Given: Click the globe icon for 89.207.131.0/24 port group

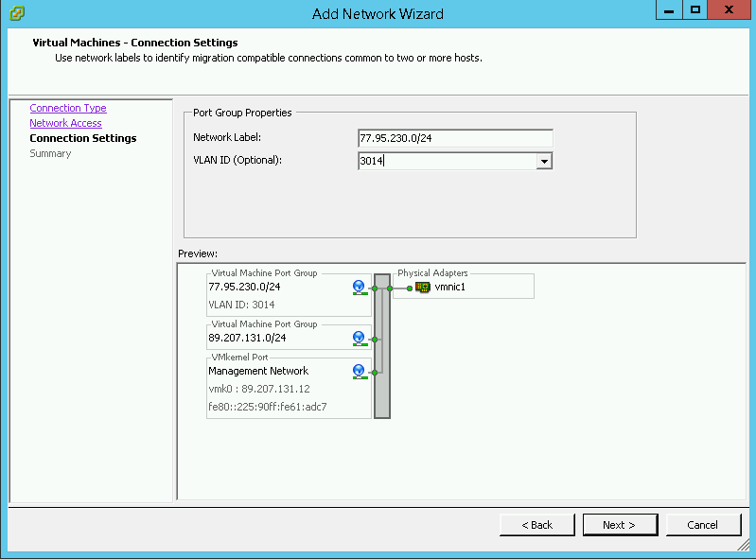Looking at the screenshot, I should [x=359, y=338].
